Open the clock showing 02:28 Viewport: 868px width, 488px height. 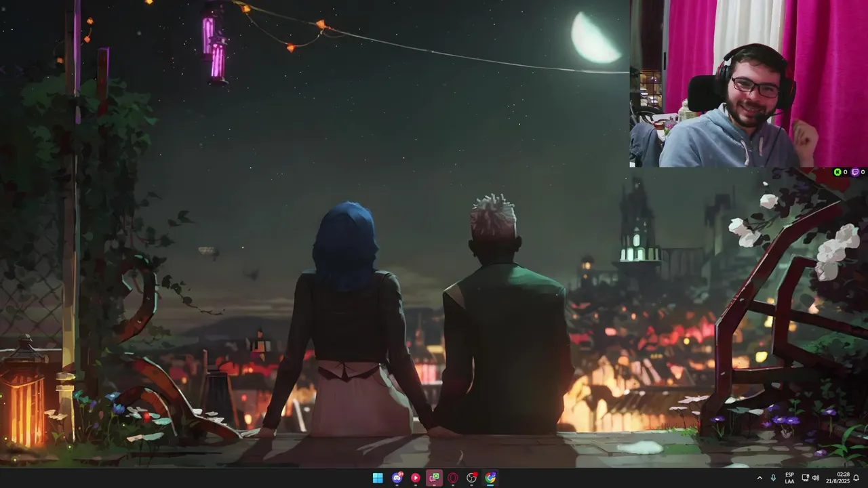837,478
